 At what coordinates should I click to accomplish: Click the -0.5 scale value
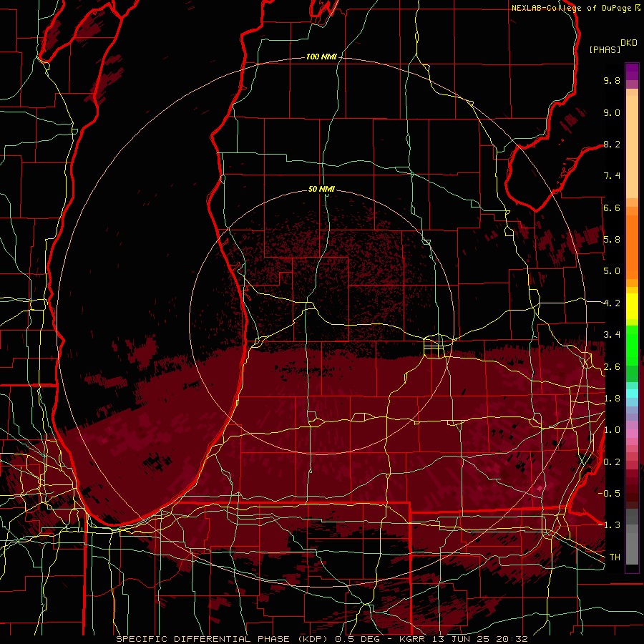tap(610, 494)
